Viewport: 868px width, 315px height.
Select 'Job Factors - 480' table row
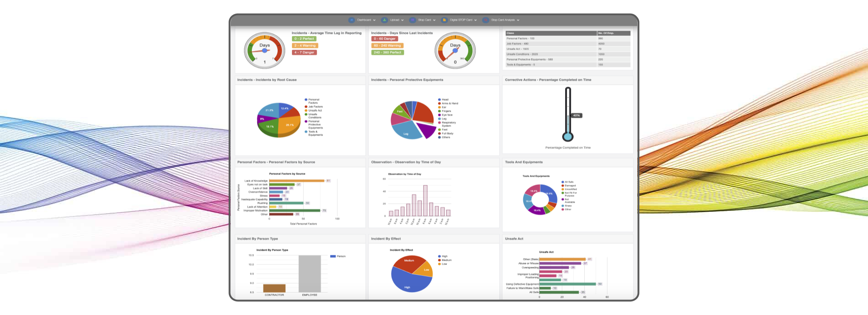tap(568, 44)
